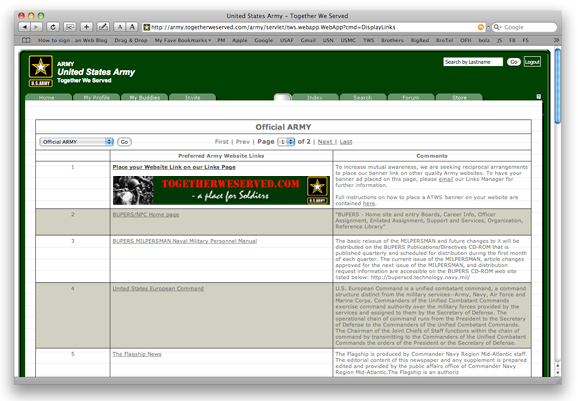This screenshot has width=578, height=401.
Task: Click the pencil edit toolbar icon
Action: tap(103, 27)
